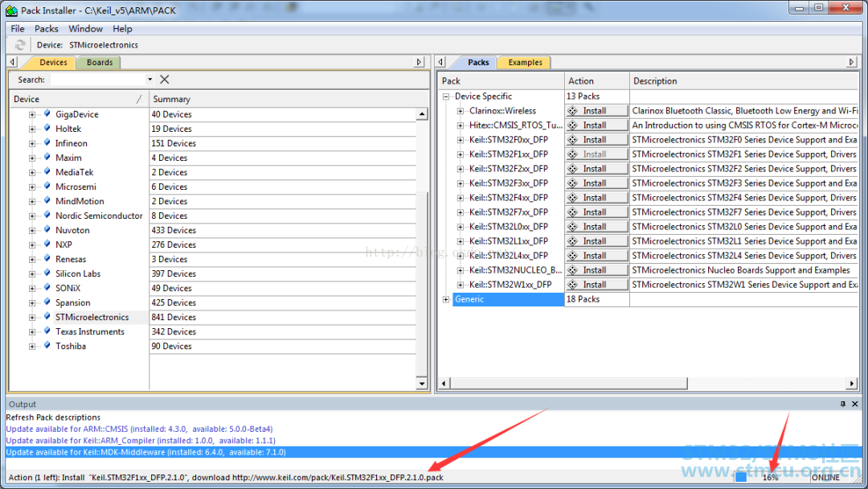
Task: Install the Hitex::CMSIS_RTOS_Tutorial pack
Action: [596, 125]
